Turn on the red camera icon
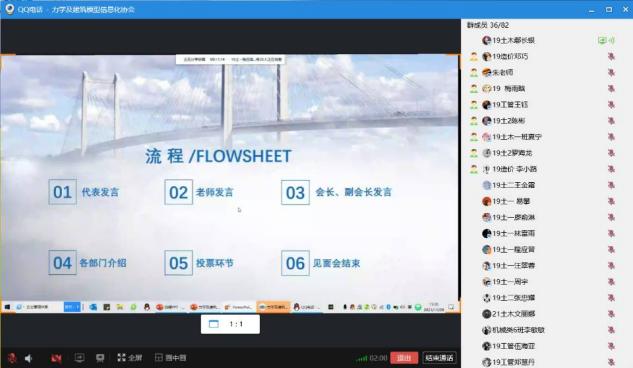This screenshot has height=368, width=633. click(57, 358)
